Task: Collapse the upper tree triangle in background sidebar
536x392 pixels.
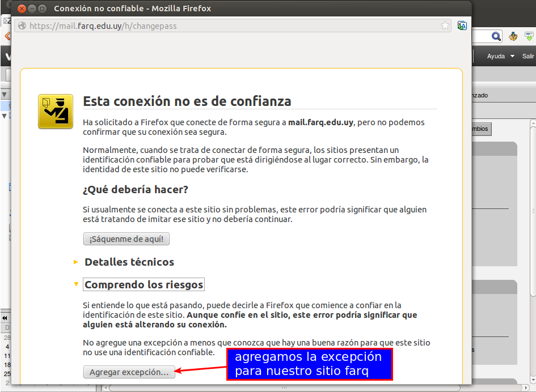Action: click(5, 95)
